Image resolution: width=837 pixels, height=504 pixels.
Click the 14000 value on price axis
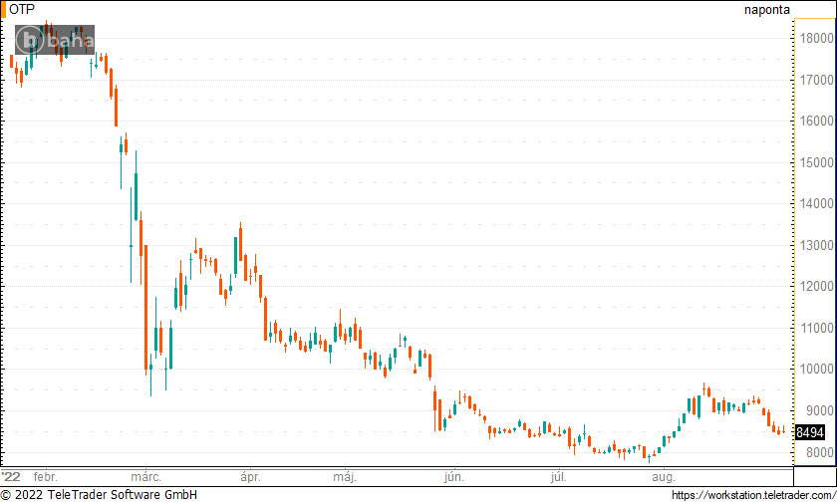pyautogui.click(x=816, y=203)
